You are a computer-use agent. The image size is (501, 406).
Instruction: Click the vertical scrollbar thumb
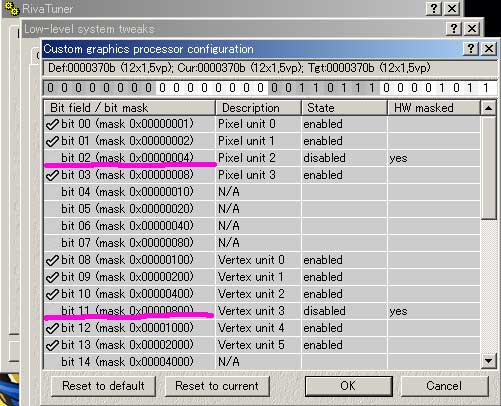(x=489, y=167)
